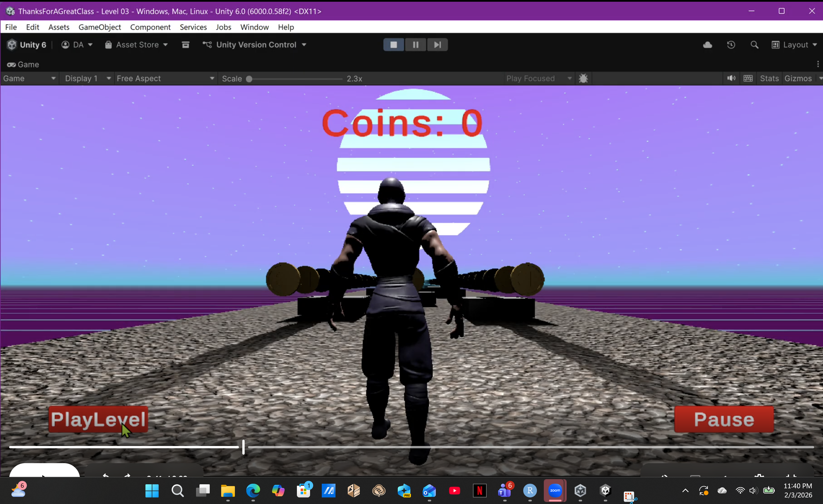Open the GameObject menu
This screenshot has height=504, width=823.
(x=99, y=27)
